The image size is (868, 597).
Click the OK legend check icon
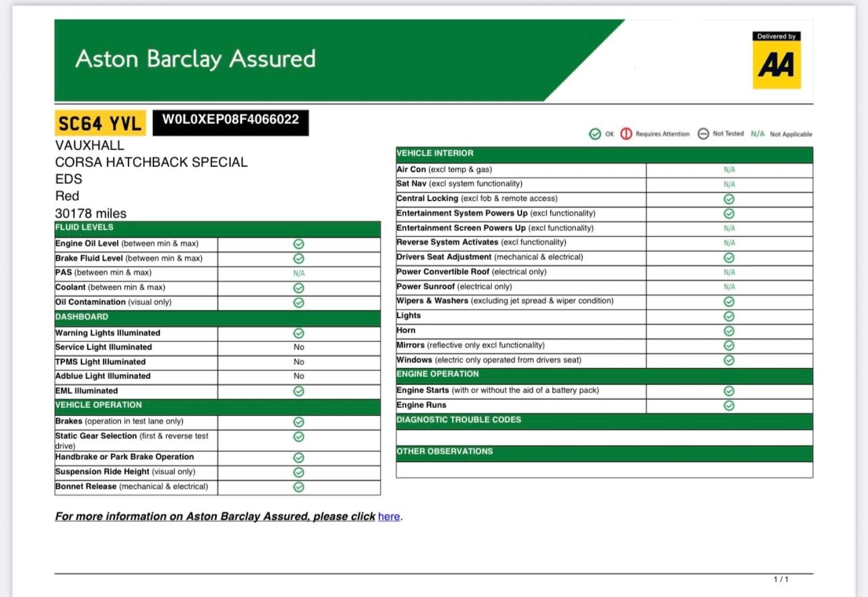click(595, 134)
